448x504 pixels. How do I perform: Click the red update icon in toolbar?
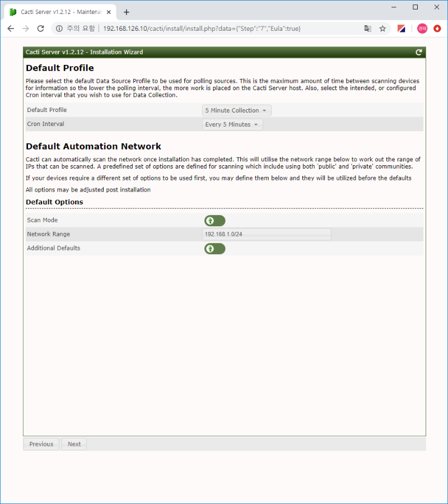437,29
